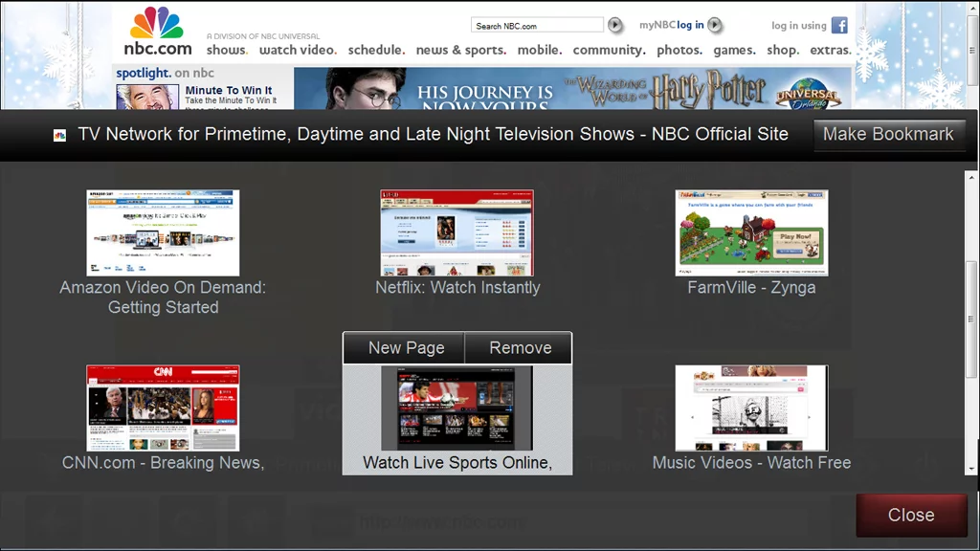Click the New Page button
This screenshot has height=551, width=980.
coord(406,348)
